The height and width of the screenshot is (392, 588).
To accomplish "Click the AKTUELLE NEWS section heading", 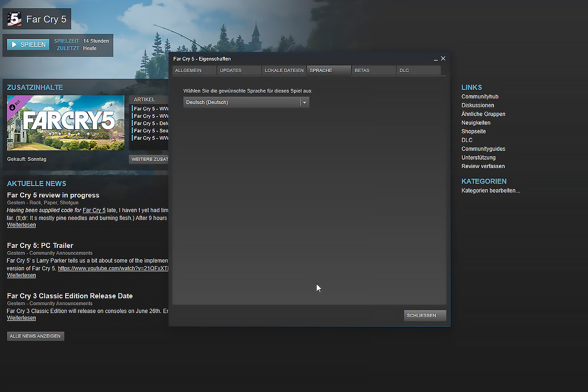I will pos(36,184).
